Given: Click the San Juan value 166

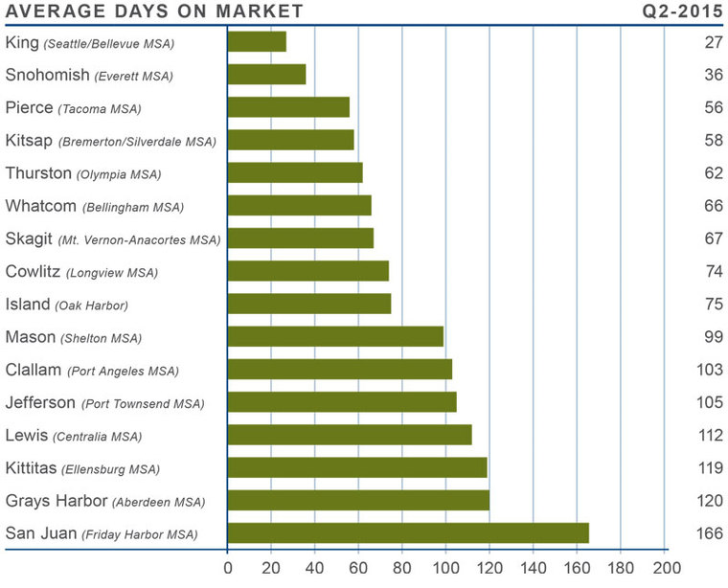Looking at the screenshot, I should 709,532.
